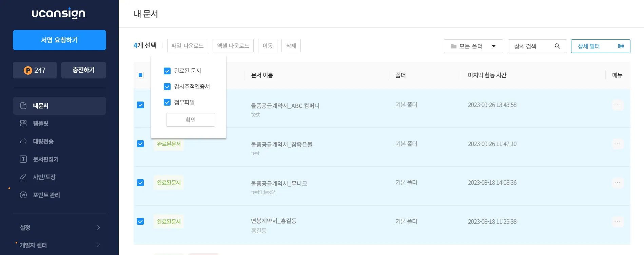Click the 서명 요청하기 button
Viewport: 644px width, 255px height.
click(59, 40)
